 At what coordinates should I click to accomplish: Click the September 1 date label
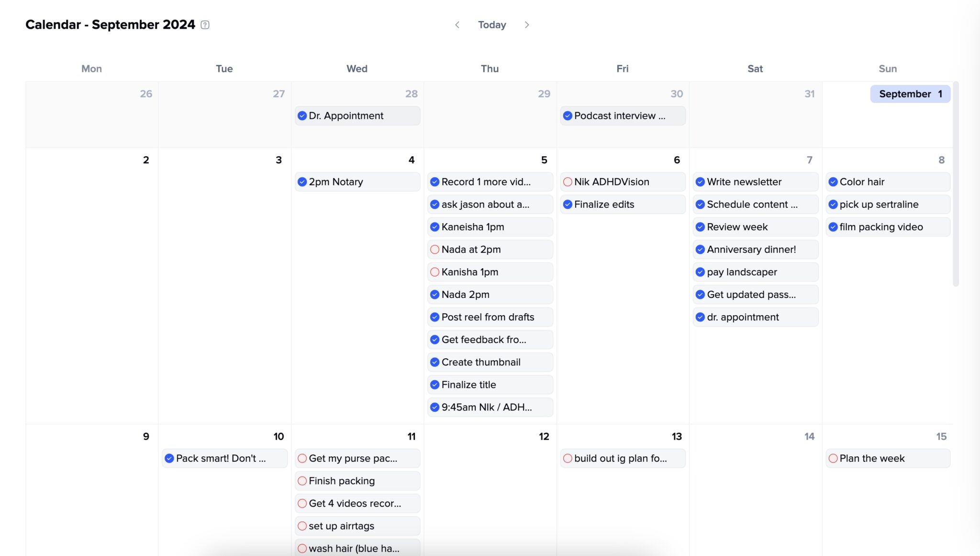[x=910, y=94]
